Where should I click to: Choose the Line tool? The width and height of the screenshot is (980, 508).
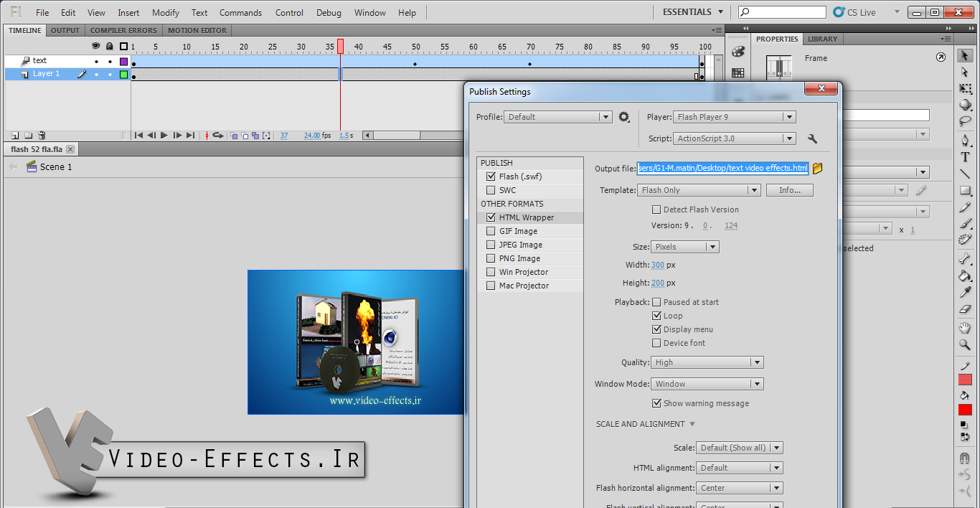[x=965, y=174]
